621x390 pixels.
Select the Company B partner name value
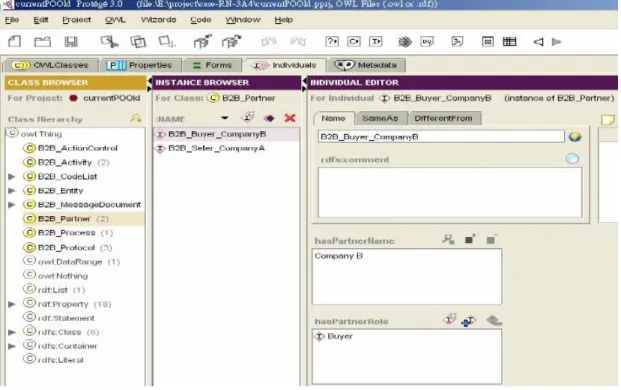tap(339, 256)
